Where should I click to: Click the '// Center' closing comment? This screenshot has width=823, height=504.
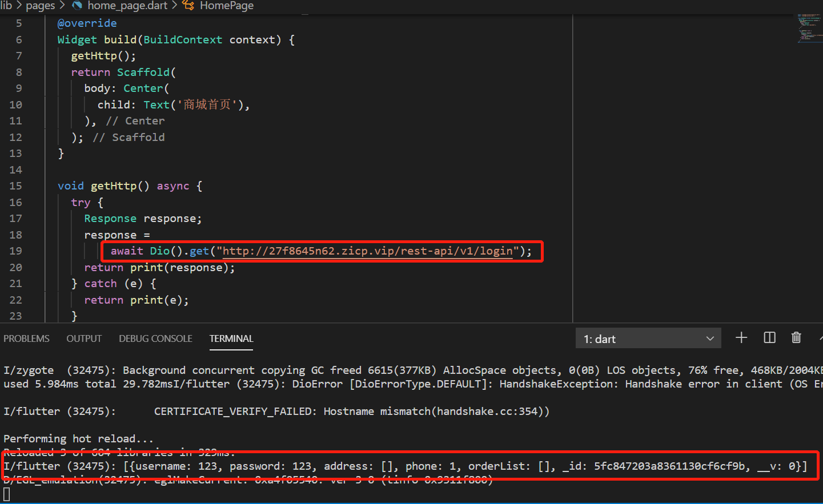(135, 121)
